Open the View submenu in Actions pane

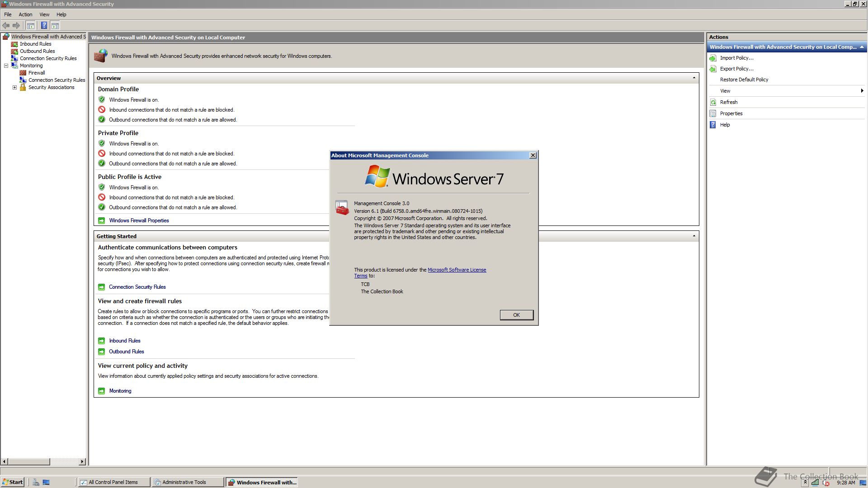tap(787, 91)
